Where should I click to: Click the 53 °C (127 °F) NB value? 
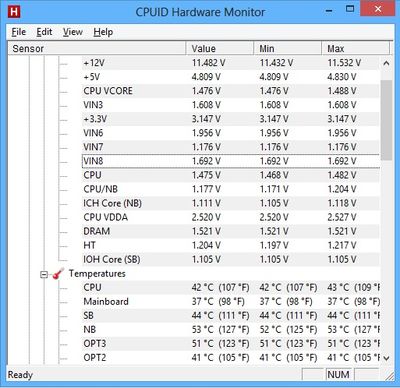(220, 330)
